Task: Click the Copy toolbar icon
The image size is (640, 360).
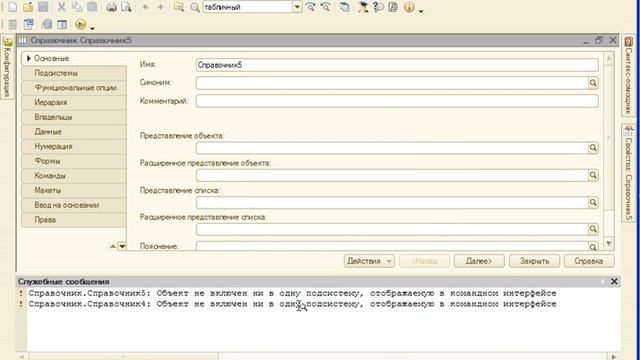Action: click(77, 7)
